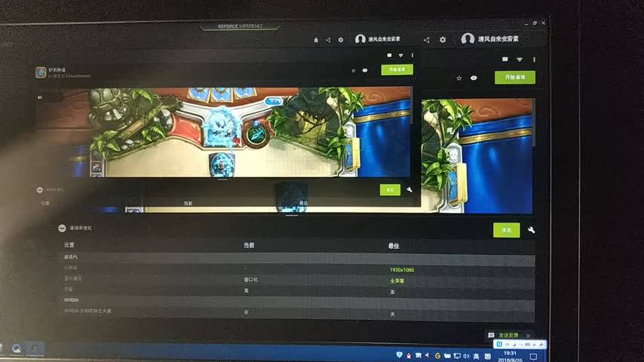Click the Hearthstone game icon at top left
This screenshot has width=644, height=362.
click(x=41, y=72)
